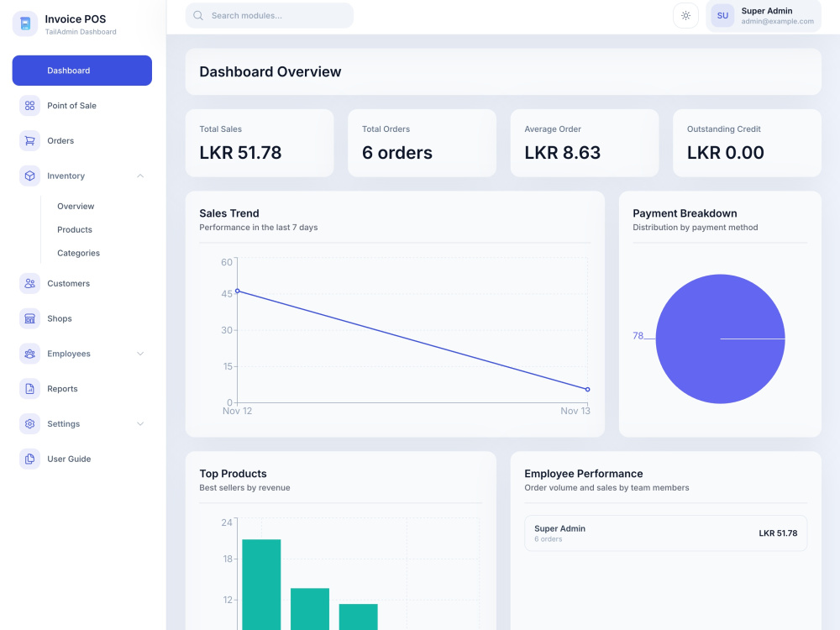The image size is (840, 630).
Task: Click the Settings gear icon
Action: point(30,423)
